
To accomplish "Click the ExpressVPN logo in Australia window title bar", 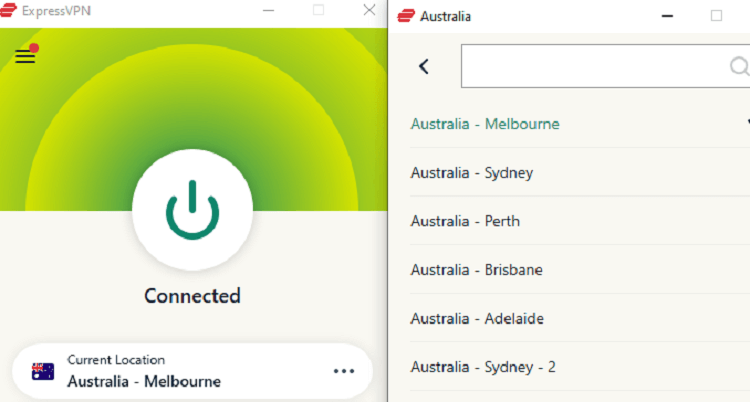I will coord(406,16).
